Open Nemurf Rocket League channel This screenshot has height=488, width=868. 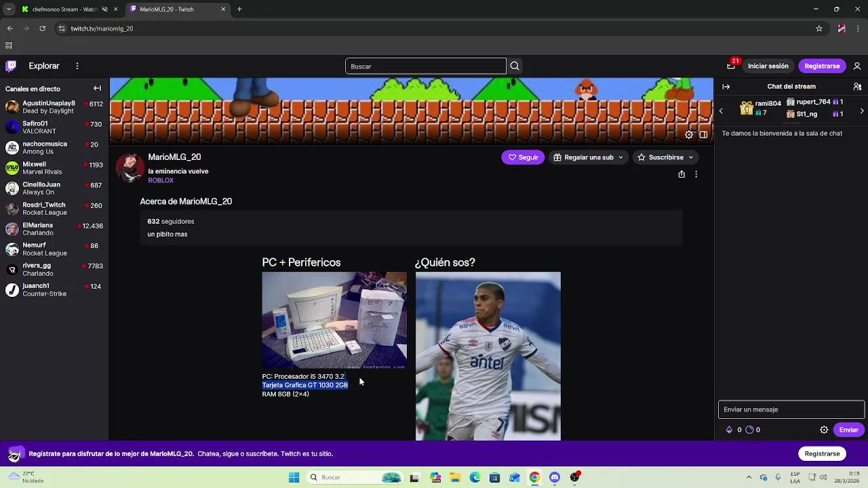point(54,249)
